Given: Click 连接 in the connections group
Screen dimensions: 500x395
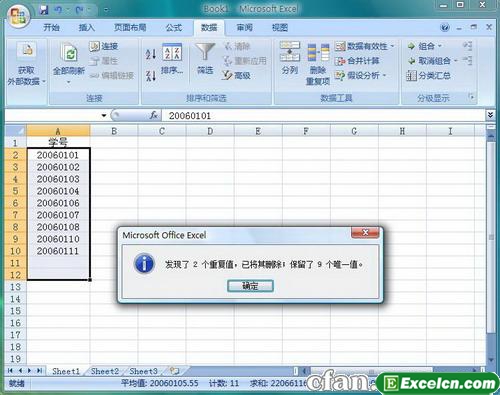Looking at the screenshot, I should tap(104, 46).
